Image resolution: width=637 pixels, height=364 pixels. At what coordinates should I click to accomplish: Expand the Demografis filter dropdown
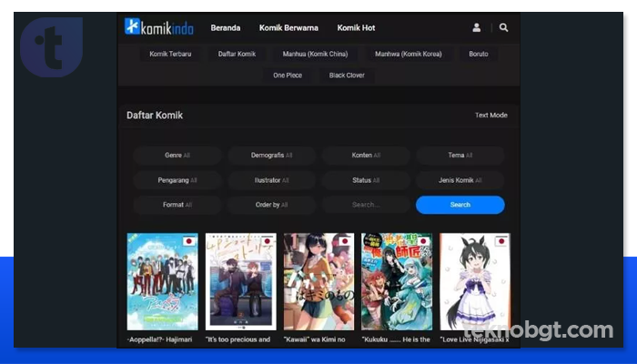[271, 156]
